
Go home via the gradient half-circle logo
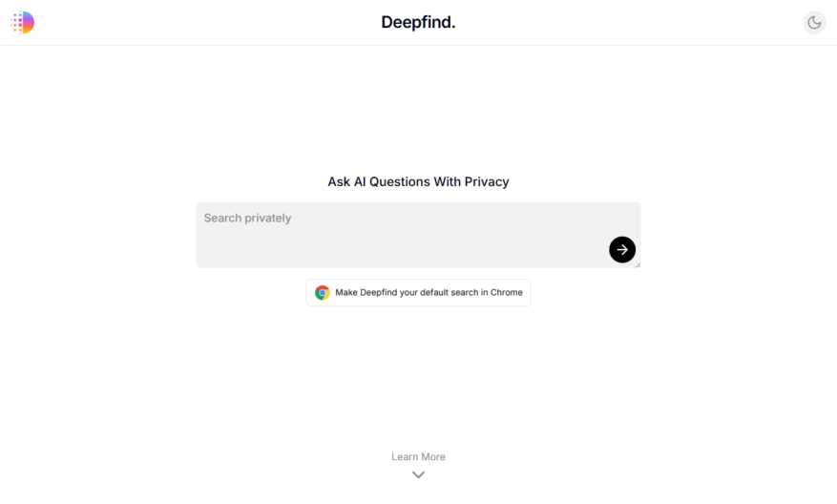click(22, 22)
